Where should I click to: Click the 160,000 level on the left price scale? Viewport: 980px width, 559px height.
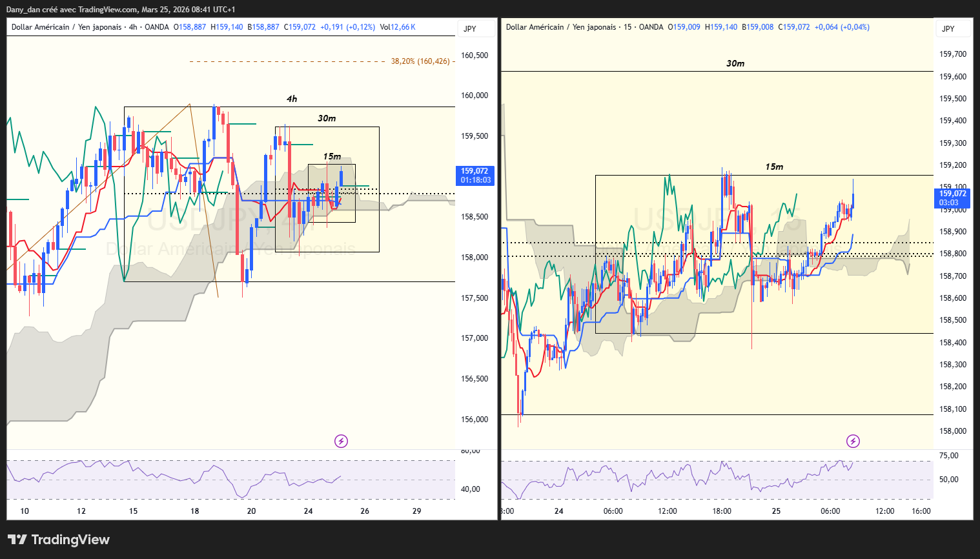point(475,96)
